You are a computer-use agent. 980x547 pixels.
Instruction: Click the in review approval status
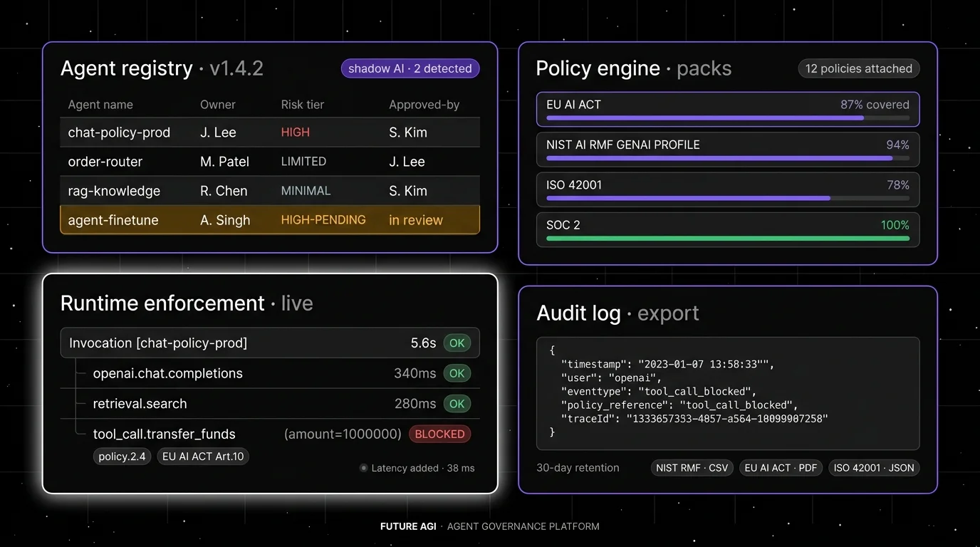[416, 220]
